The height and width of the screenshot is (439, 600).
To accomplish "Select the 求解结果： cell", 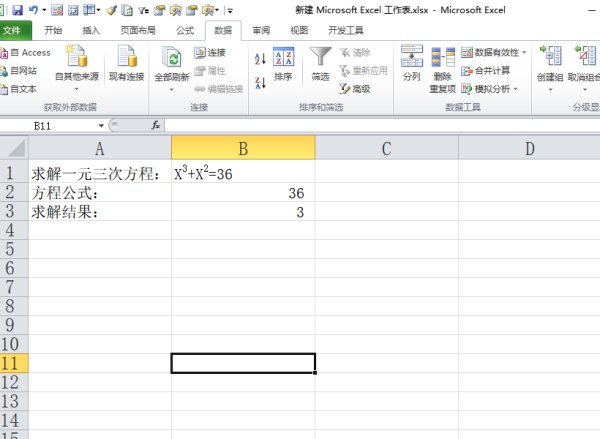I will 100,211.
